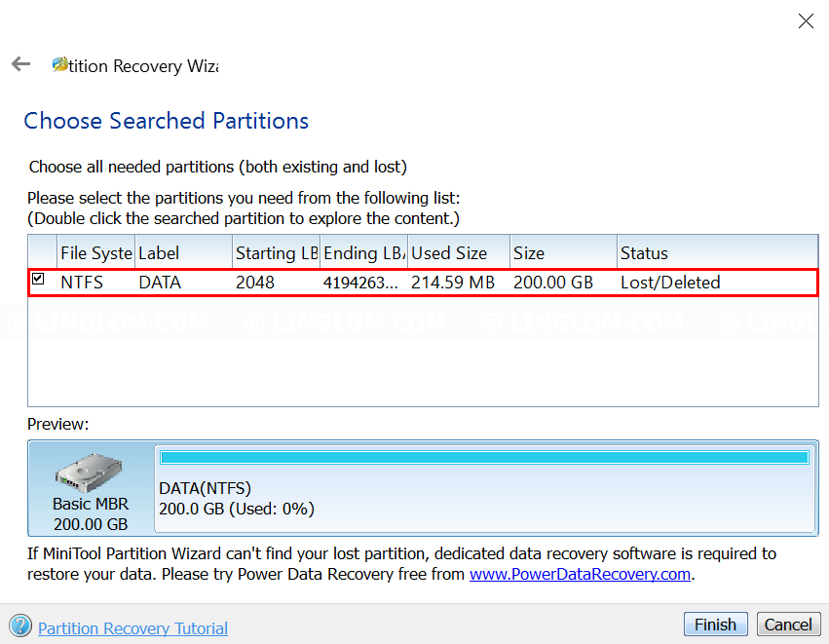Toggle the checkbox for the NTFS DATA partition

pos(38,279)
